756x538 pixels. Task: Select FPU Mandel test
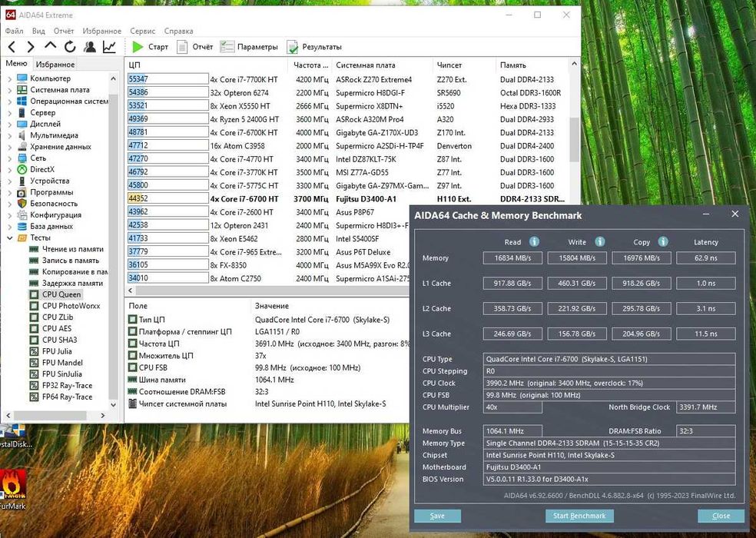(62, 362)
